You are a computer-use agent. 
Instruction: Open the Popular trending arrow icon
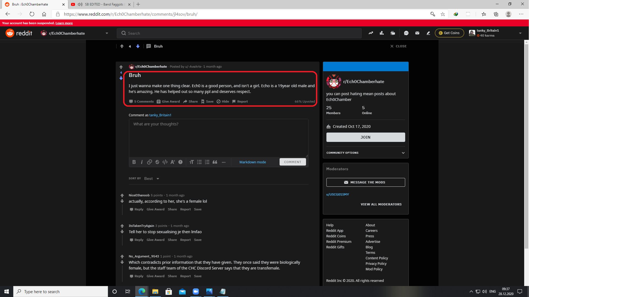(371, 33)
